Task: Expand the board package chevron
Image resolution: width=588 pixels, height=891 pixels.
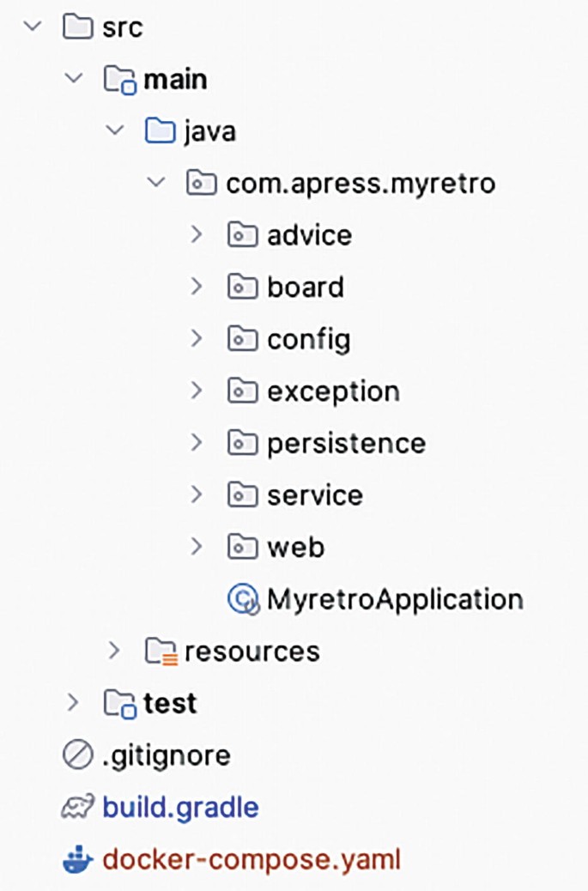Action: coord(197,287)
